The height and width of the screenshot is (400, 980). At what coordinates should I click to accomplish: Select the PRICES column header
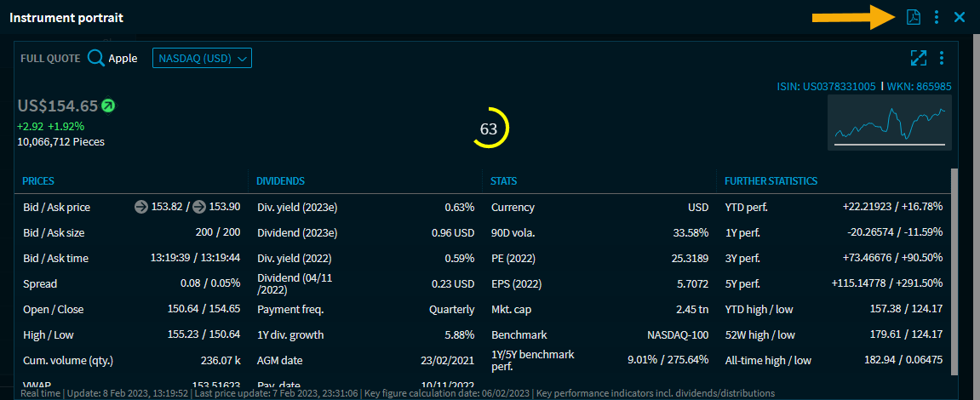[x=38, y=181]
